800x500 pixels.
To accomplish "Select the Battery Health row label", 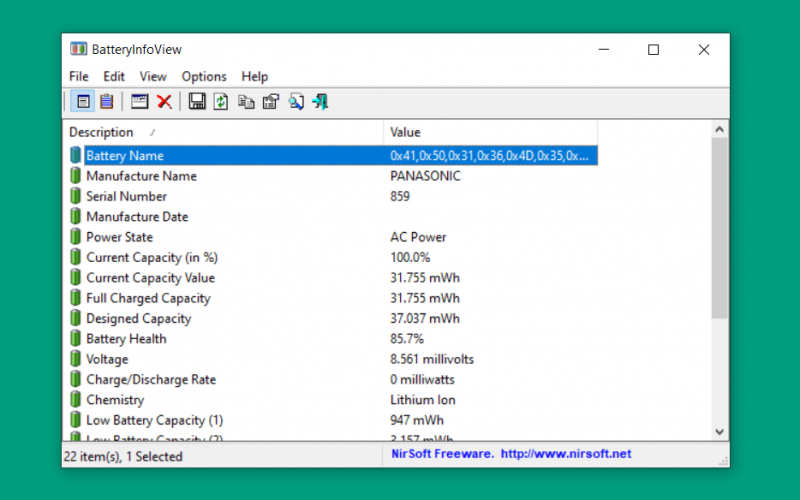I will 127,338.
